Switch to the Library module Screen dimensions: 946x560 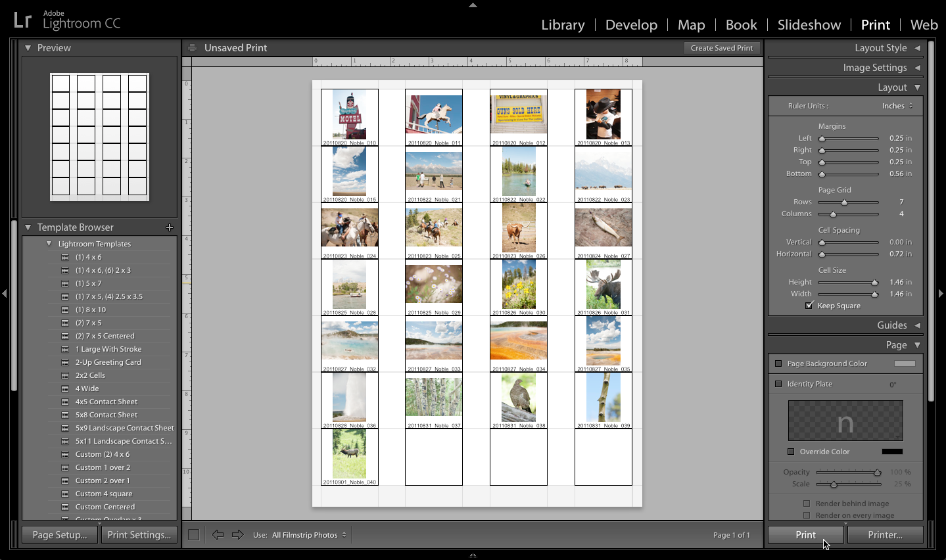point(562,24)
